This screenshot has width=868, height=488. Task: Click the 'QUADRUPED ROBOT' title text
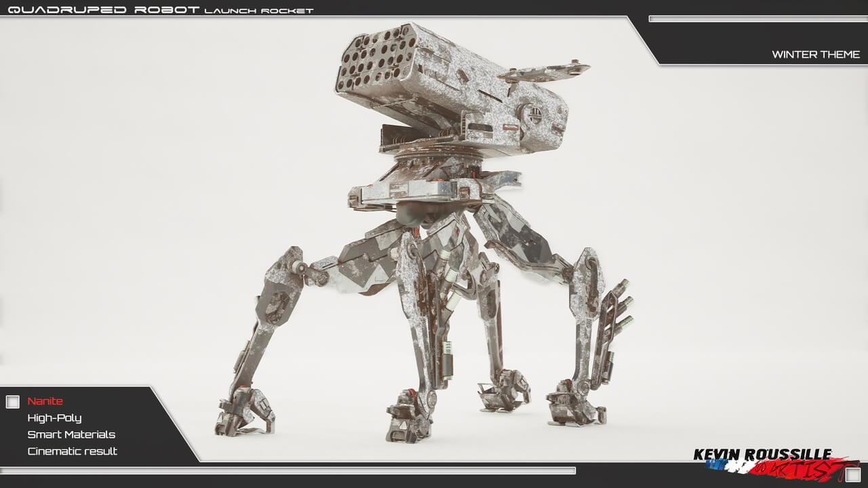tap(103, 9)
